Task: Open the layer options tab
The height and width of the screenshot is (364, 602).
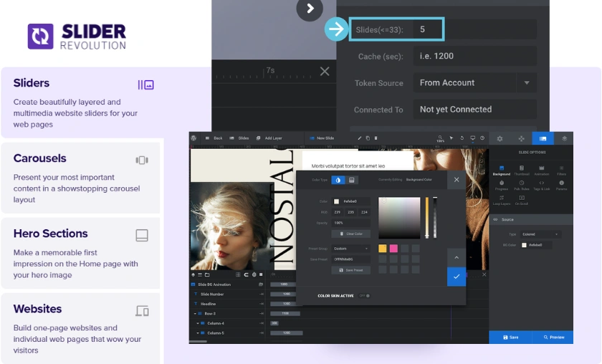Action: [x=564, y=138]
